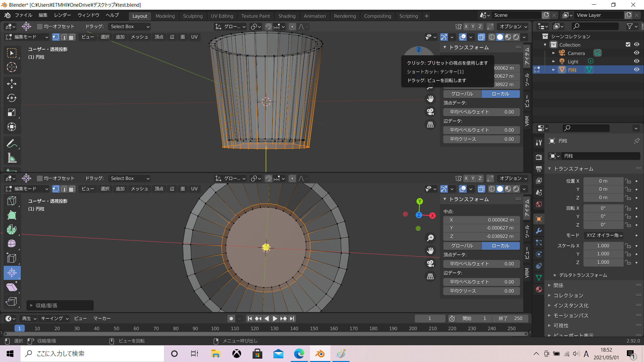Select the Rotate tool in upper viewport

tap(12, 98)
